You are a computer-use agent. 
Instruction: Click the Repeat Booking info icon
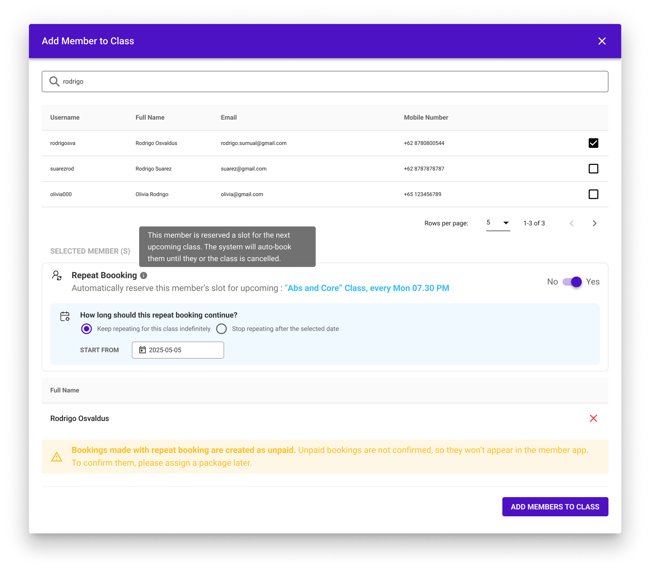143,275
